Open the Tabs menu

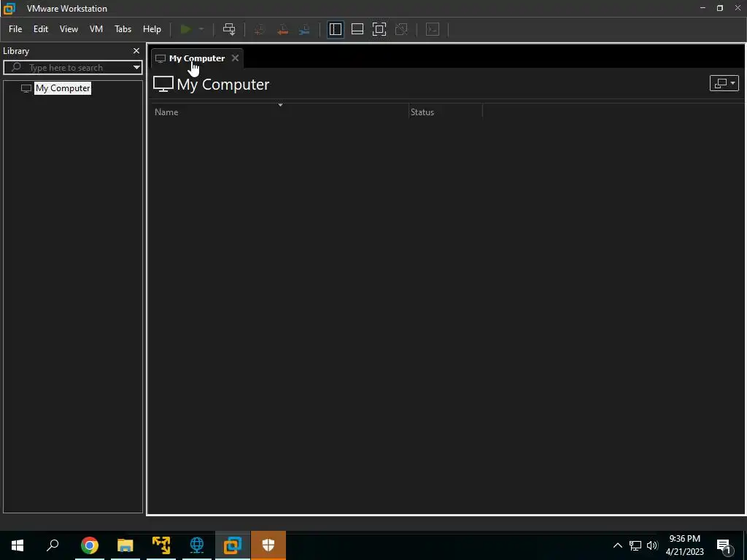pos(123,29)
